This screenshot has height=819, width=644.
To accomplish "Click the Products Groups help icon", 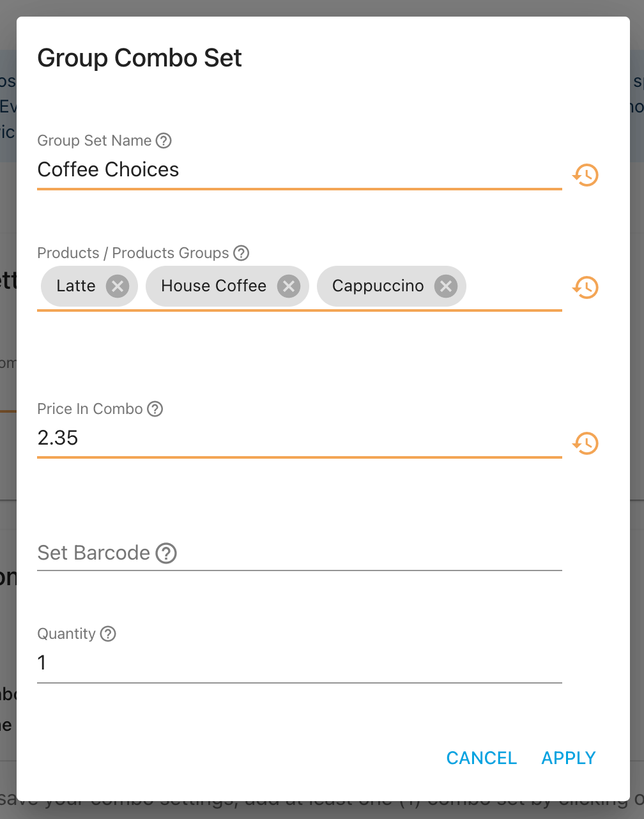I will click(241, 253).
